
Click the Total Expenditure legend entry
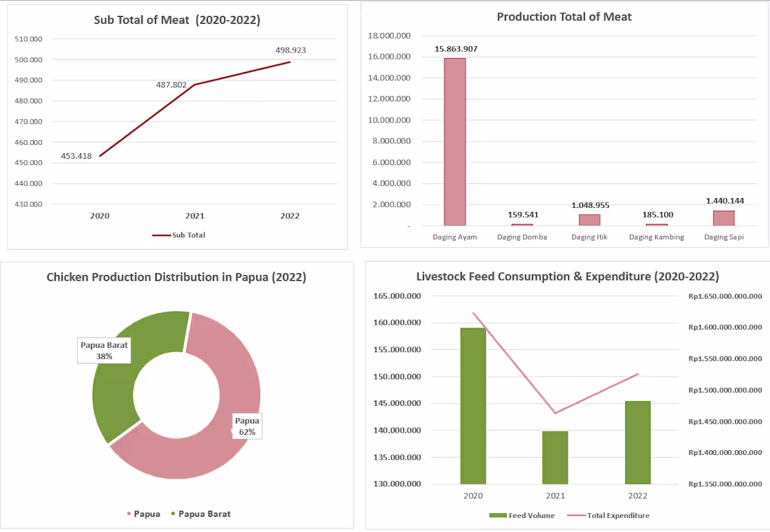click(x=608, y=516)
